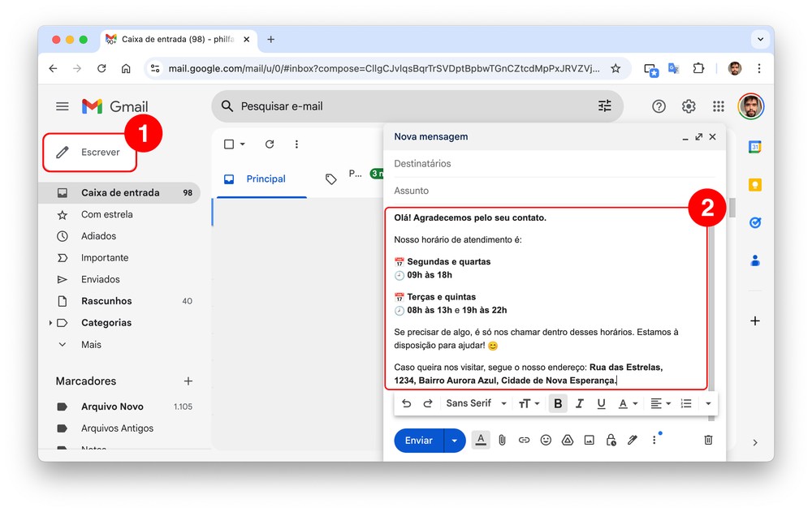
Task: Open the Rascunhos folder
Action: [x=106, y=301]
